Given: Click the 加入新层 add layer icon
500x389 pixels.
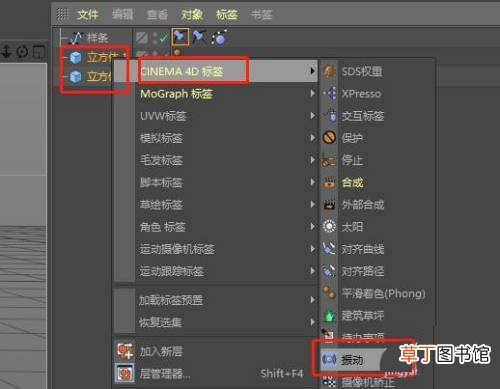Looking at the screenshot, I should (x=126, y=351).
